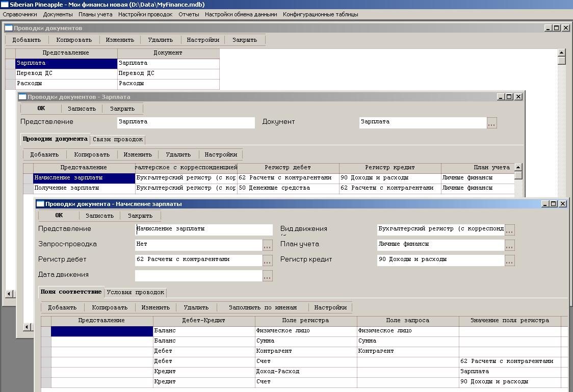
Task: Select the Получение зарплаты row
Action: pos(269,188)
